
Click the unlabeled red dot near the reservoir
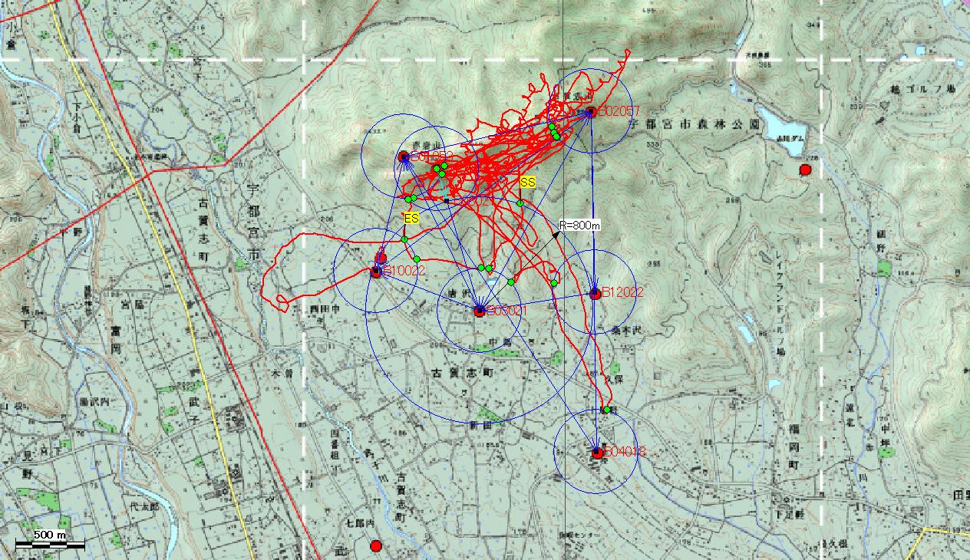click(805, 170)
